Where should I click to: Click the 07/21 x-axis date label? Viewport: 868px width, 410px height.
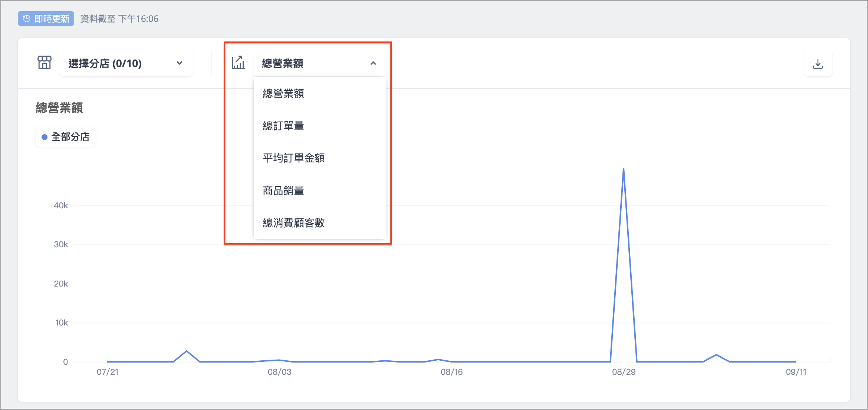coord(108,372)
